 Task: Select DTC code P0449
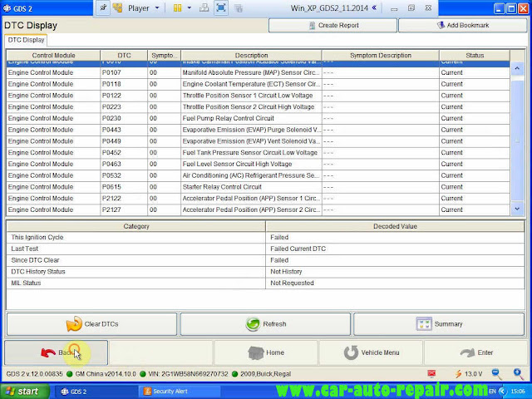click(111, 141)
